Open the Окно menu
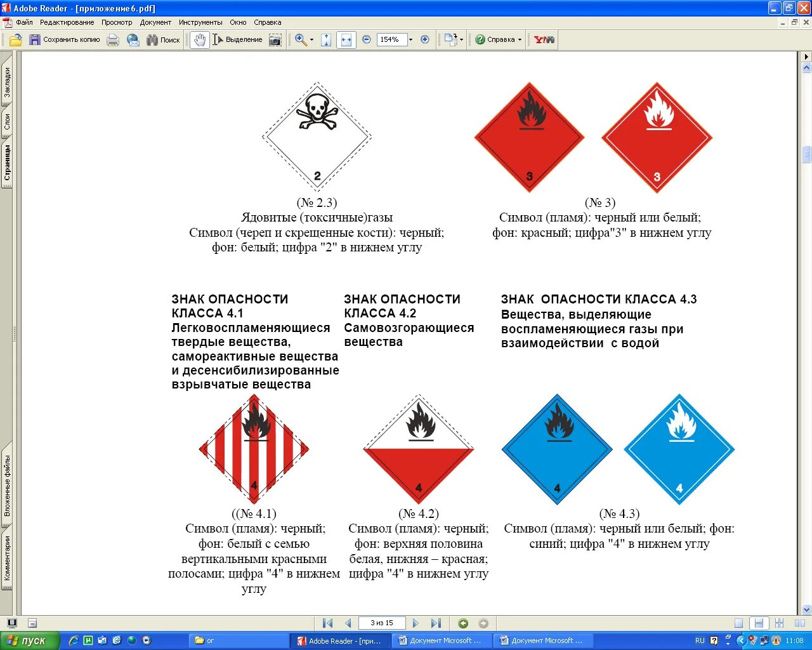The image size is (812, 650). 238,22
